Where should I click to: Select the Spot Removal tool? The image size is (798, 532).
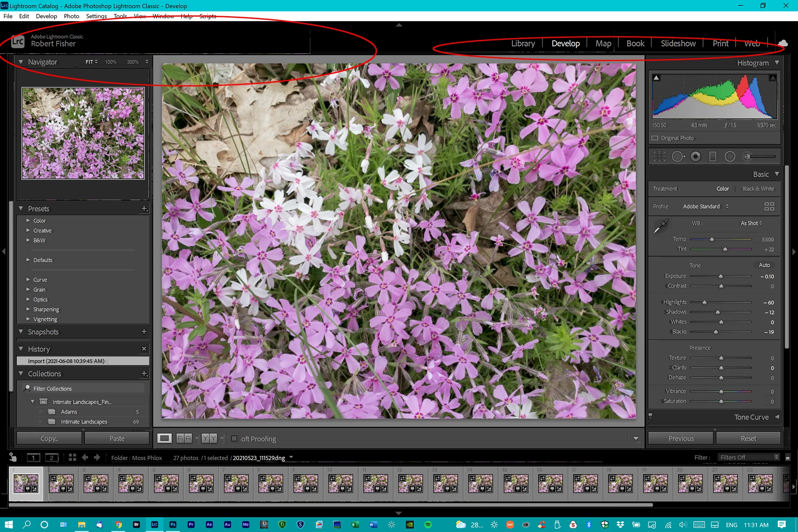pos(678,157)
